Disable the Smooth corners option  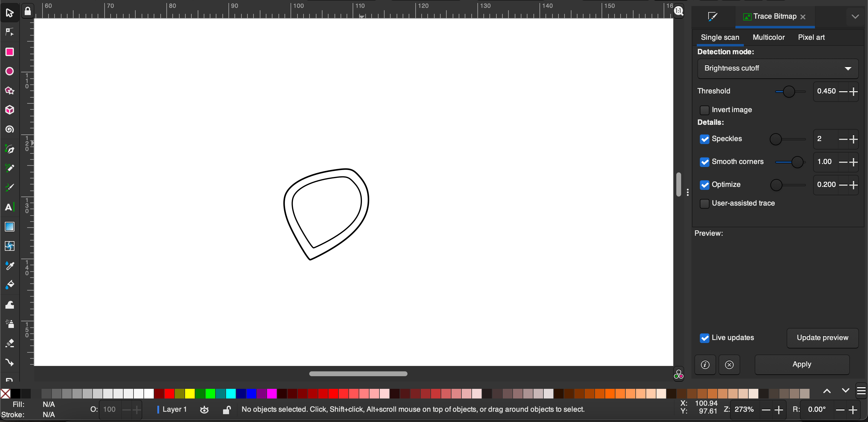(x=705, y=162)
